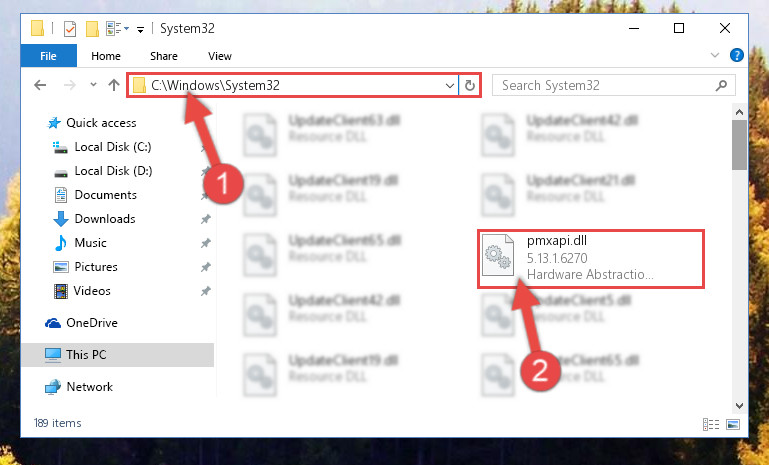Expand the ribbon with the chevron
Screen dimensions: 769x465
click(x=715, y=55)
